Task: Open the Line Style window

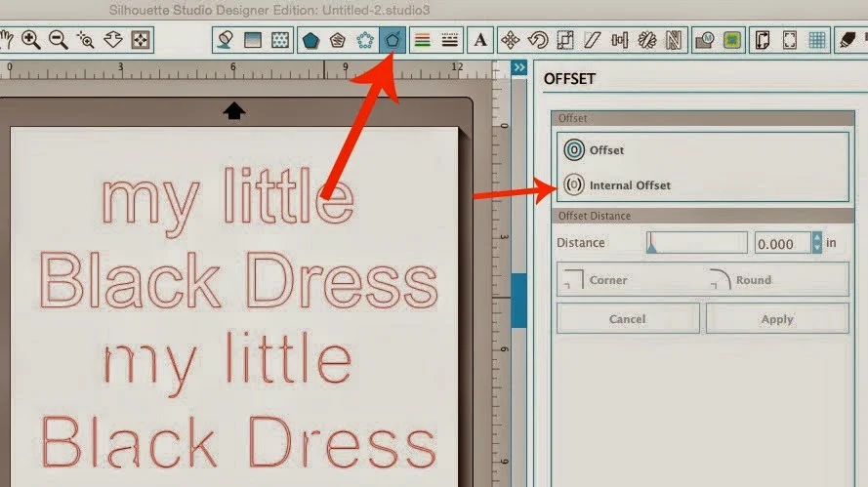Action: pyautogui.click(x=449, y=40)
